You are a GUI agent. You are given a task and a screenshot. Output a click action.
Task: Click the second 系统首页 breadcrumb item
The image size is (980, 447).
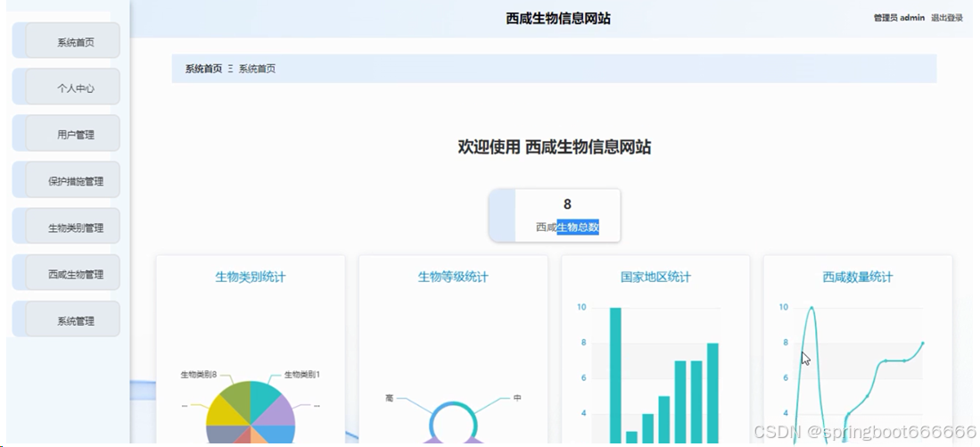pos(257,69)
